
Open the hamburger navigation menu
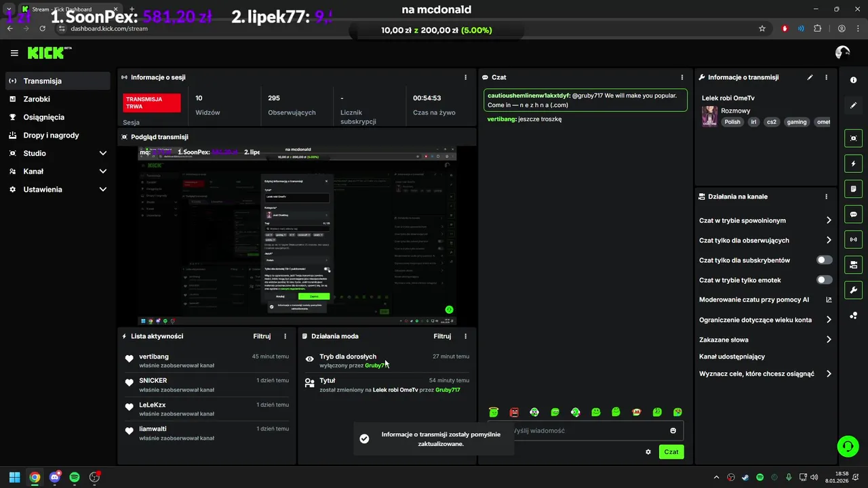[14, 53]
